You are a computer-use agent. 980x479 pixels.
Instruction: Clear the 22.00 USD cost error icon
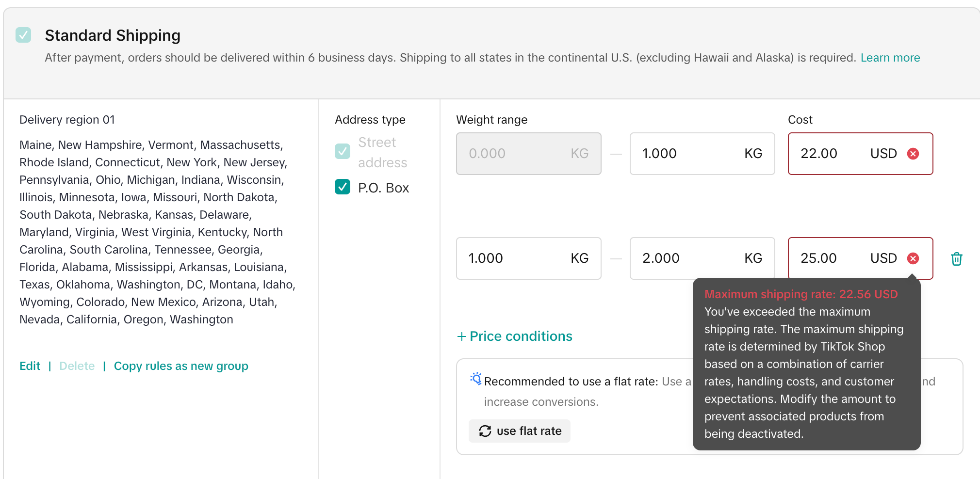point(913,154)
